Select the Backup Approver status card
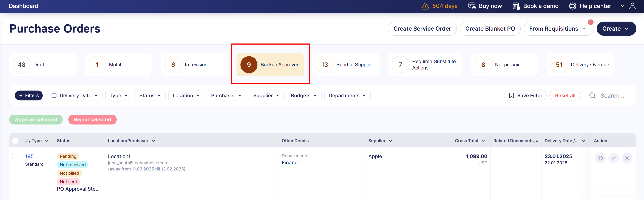Viewport: 644px width, 200px height. [270, 65]
